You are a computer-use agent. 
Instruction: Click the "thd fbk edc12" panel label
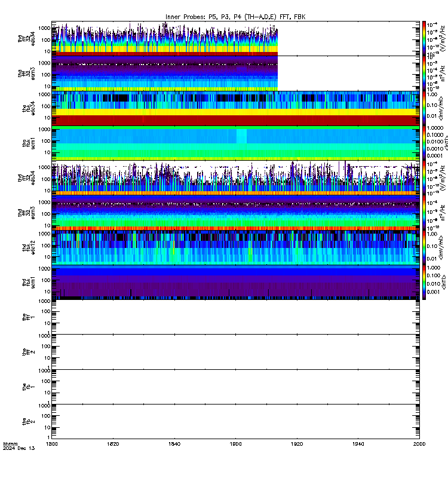point(29,248)
